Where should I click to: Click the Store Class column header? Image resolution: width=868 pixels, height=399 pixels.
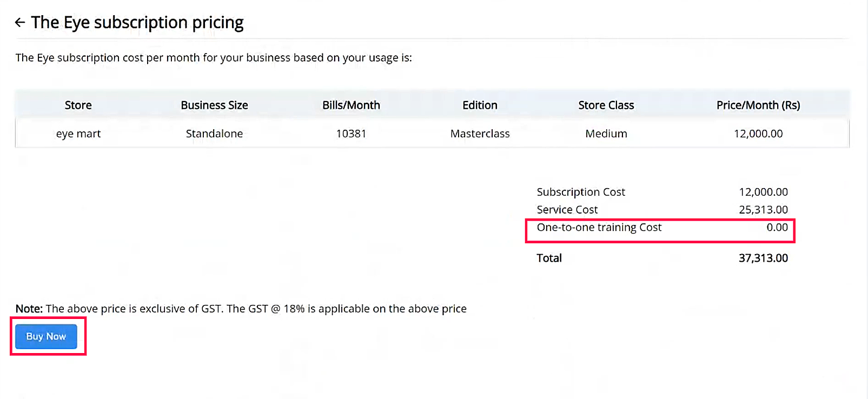click(x=606, y=105)
